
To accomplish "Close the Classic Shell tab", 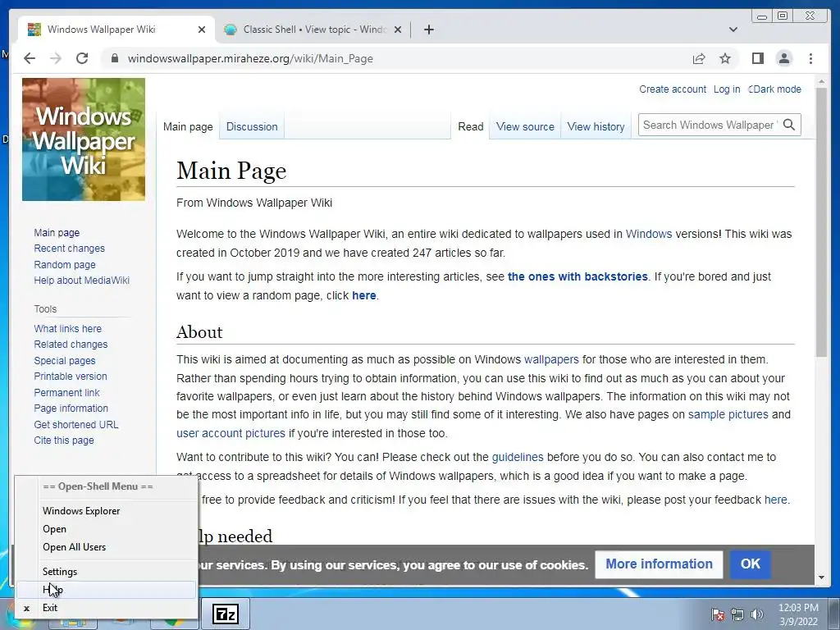I will (x=398, y=30).
